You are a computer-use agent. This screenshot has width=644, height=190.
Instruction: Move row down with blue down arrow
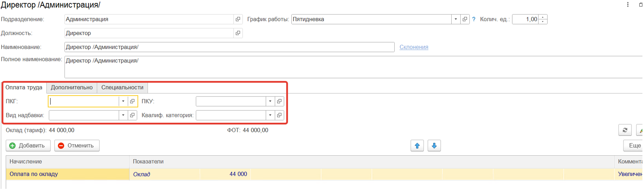(x=434, y=146)
